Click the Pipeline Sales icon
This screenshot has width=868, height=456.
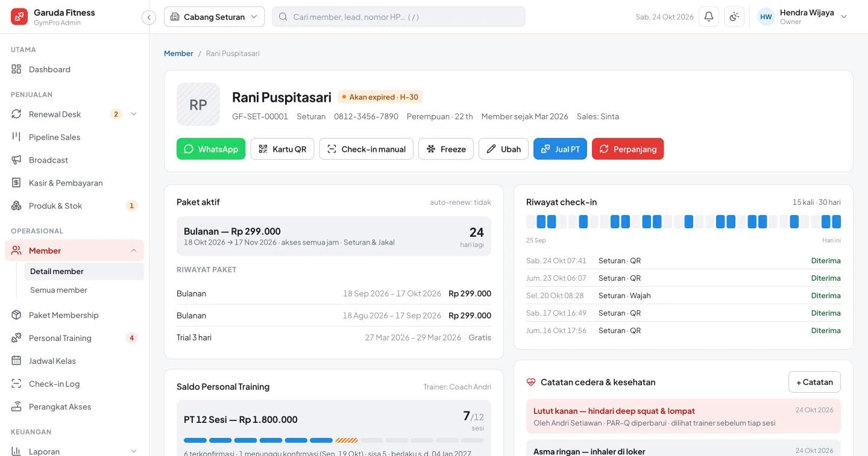click(16, 137)
